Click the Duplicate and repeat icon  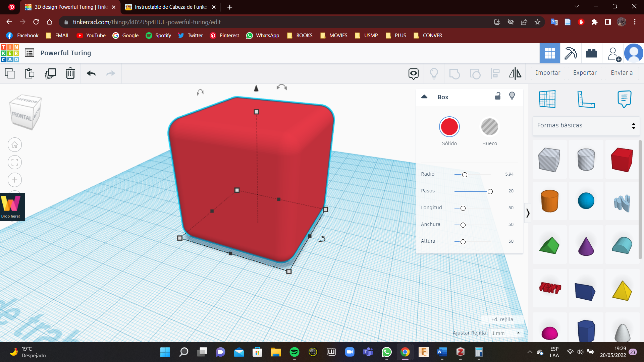coord(50,73)
